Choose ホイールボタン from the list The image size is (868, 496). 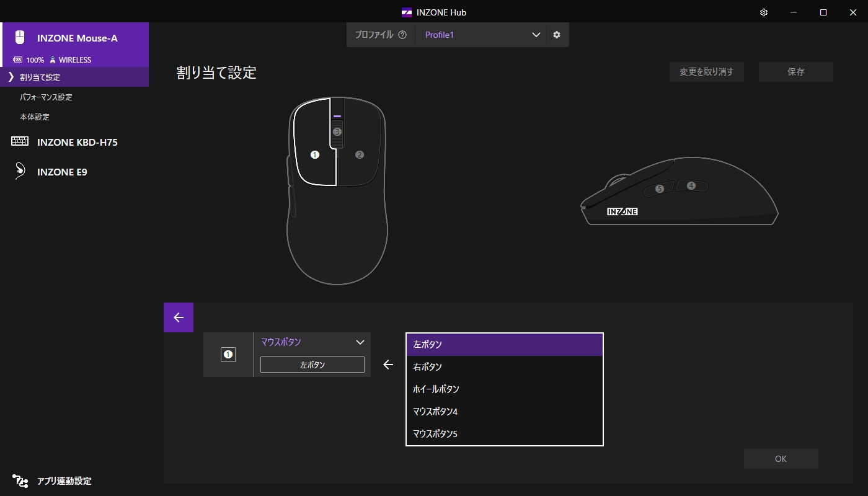tap(505, 389)
